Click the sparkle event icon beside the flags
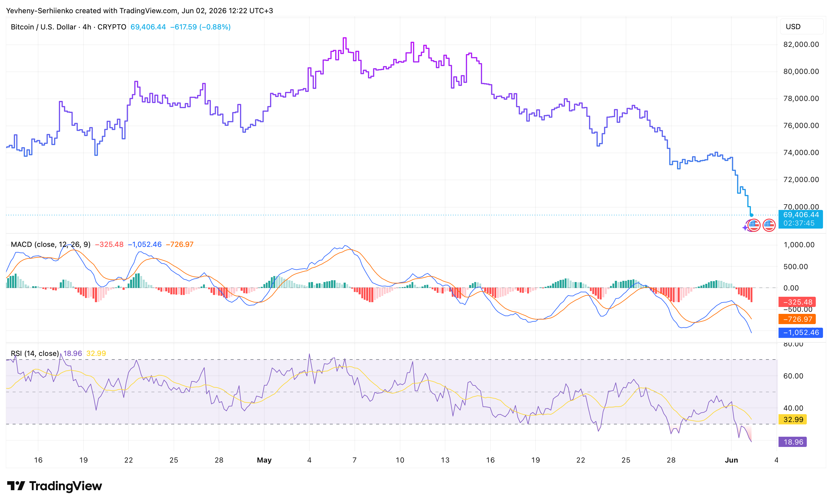Image resolution: width=832 pixels, height=504 pixels. [x=745, y=228]
